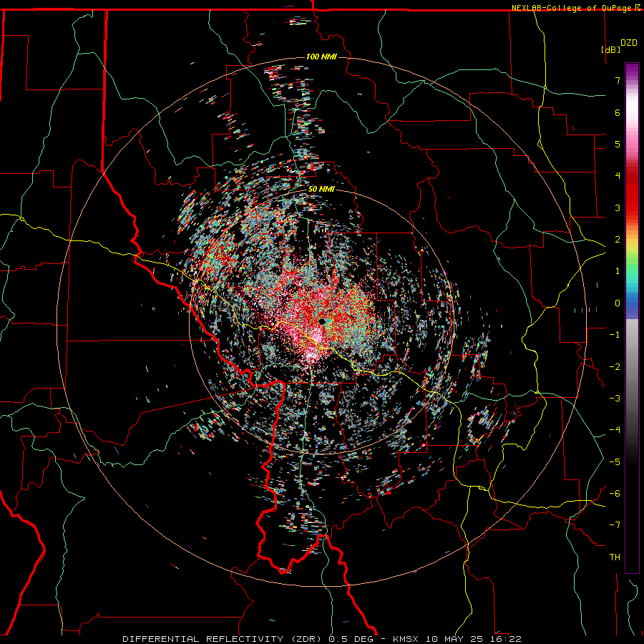This screenshot has width=644, height=644.
Task: Click the 16:22 timestamp in the caption
Action: pos(507,639)
